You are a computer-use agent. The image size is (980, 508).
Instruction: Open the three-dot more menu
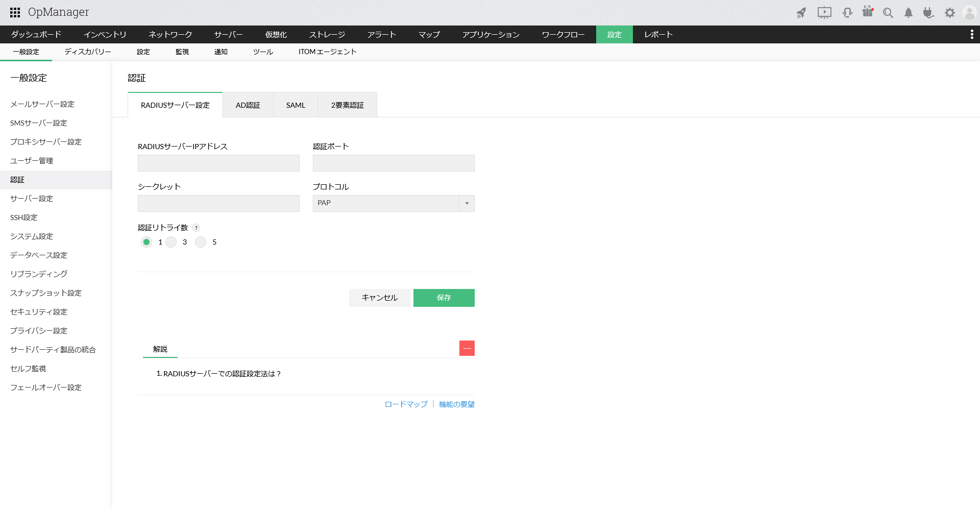971,34
